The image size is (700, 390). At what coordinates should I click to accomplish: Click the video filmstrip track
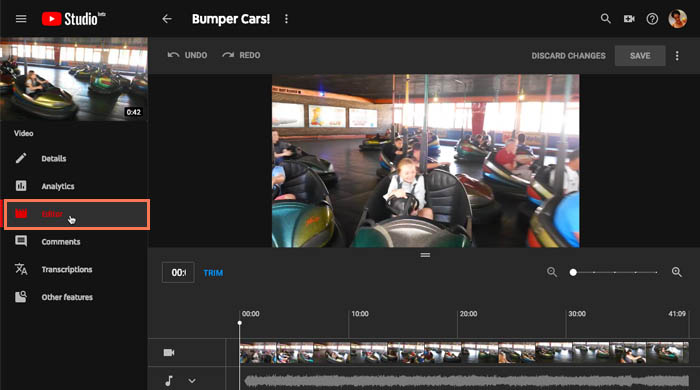coord(464,353)
